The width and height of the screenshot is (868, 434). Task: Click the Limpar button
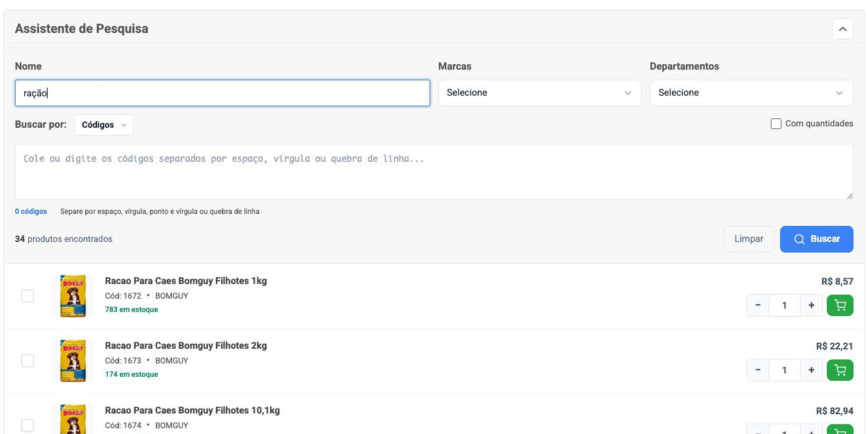coord(749,239)
